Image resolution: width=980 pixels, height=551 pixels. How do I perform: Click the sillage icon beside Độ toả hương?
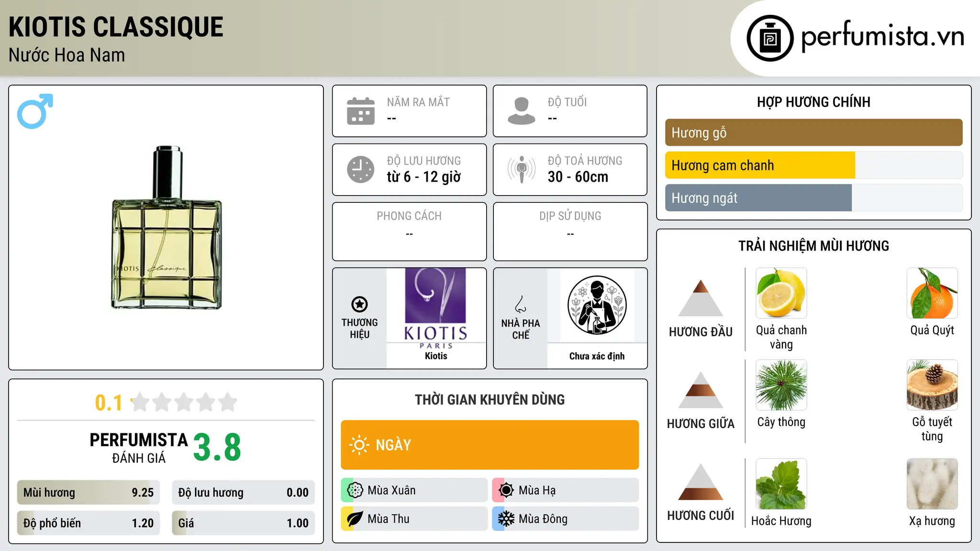(x=522, y=169)
